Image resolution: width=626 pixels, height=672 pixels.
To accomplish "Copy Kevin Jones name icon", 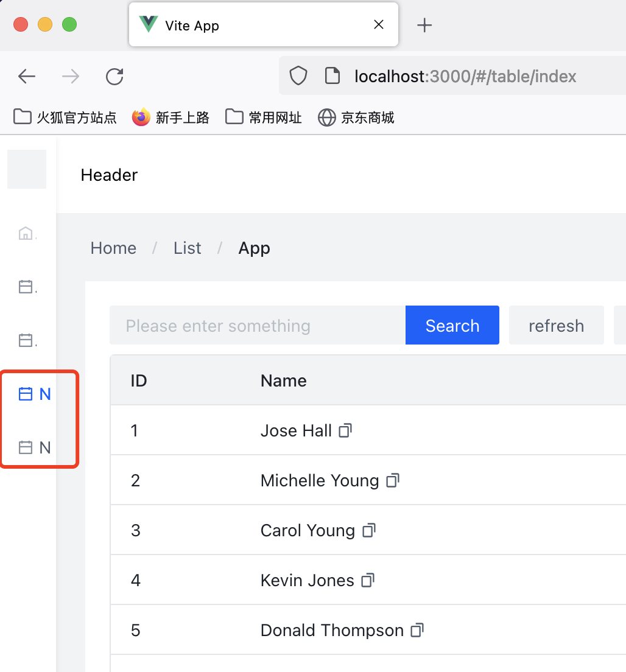I will coord(368,580).
